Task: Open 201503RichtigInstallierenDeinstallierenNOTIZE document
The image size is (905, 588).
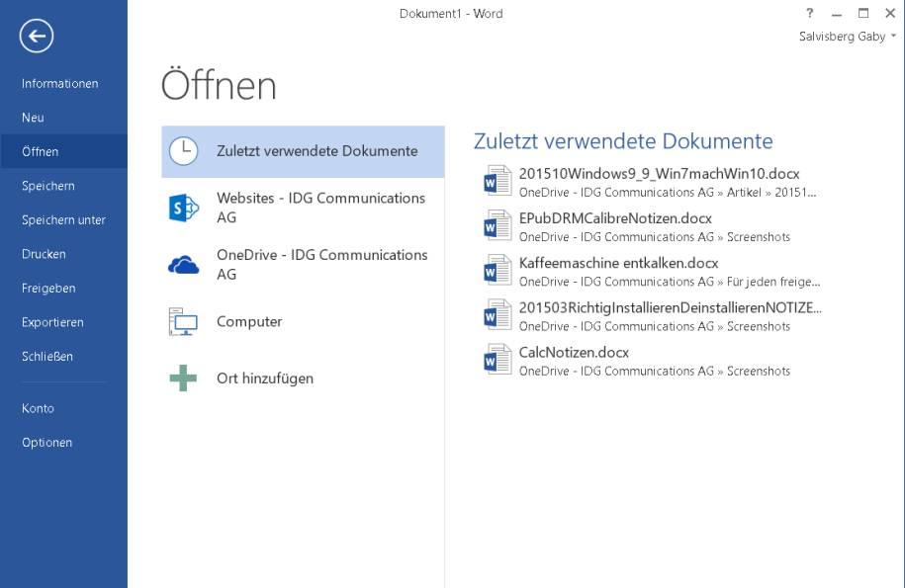Action: (x=670, y=307)
